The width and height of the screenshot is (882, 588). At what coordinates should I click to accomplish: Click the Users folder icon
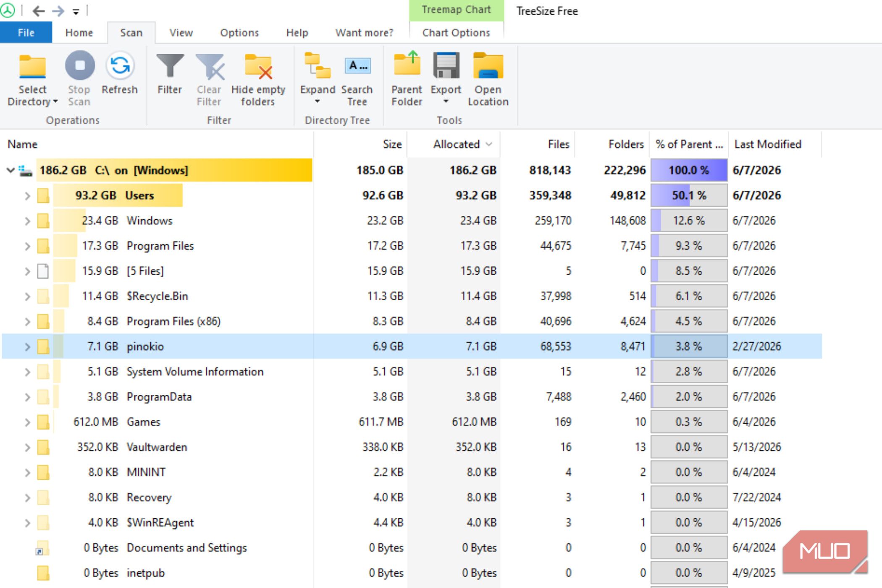43,195
